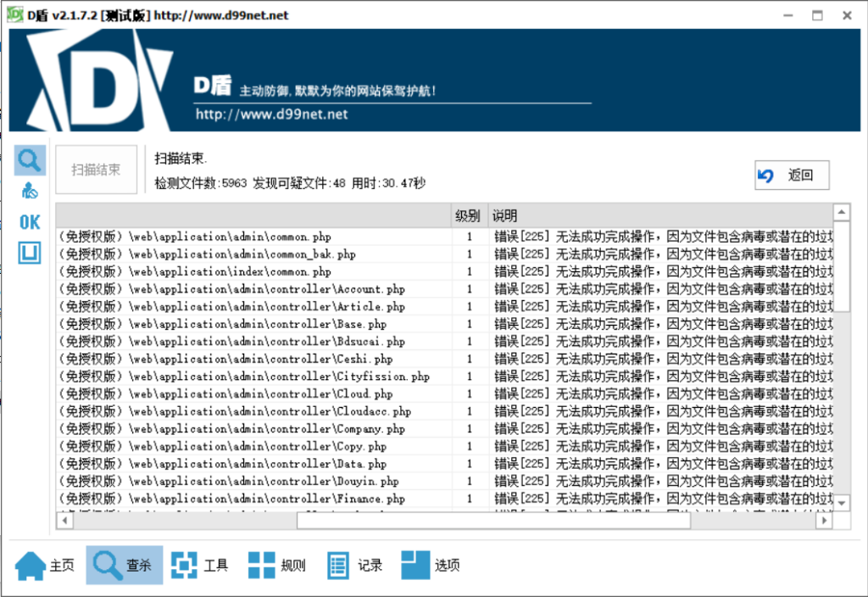Click the 返回 return button
Image resolution: width=868 pixels, height=597 pixels.
click(x=792, y=176)
